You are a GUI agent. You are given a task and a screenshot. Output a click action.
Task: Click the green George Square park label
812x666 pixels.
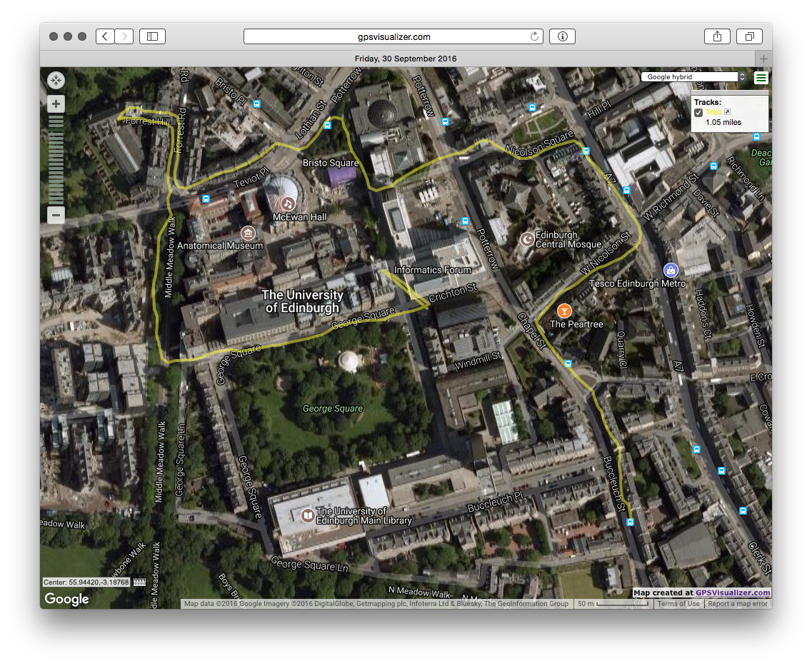[333, 408]
